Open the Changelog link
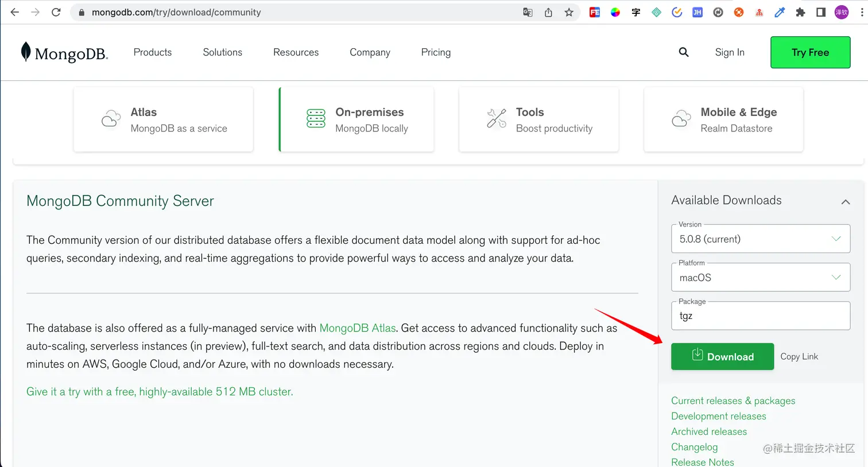 (x=694, y=447)
